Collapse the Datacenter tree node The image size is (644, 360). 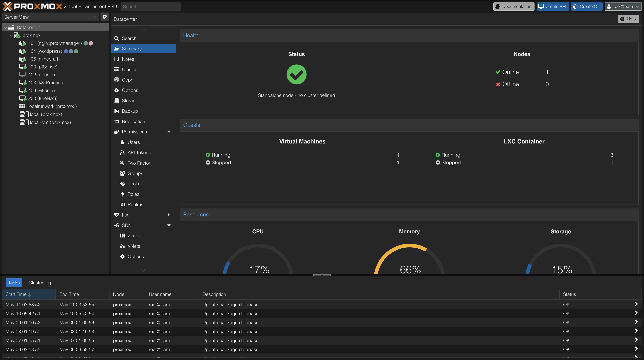point(5,27)
